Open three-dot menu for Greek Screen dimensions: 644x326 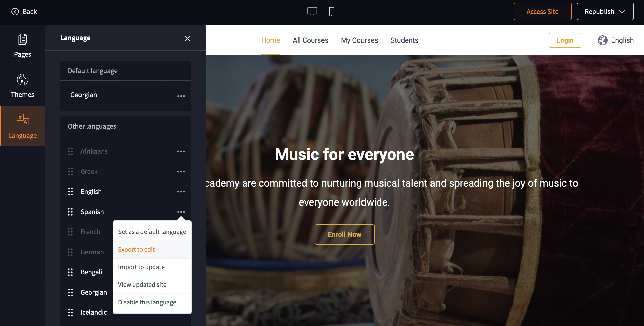(x=181, y=172)
